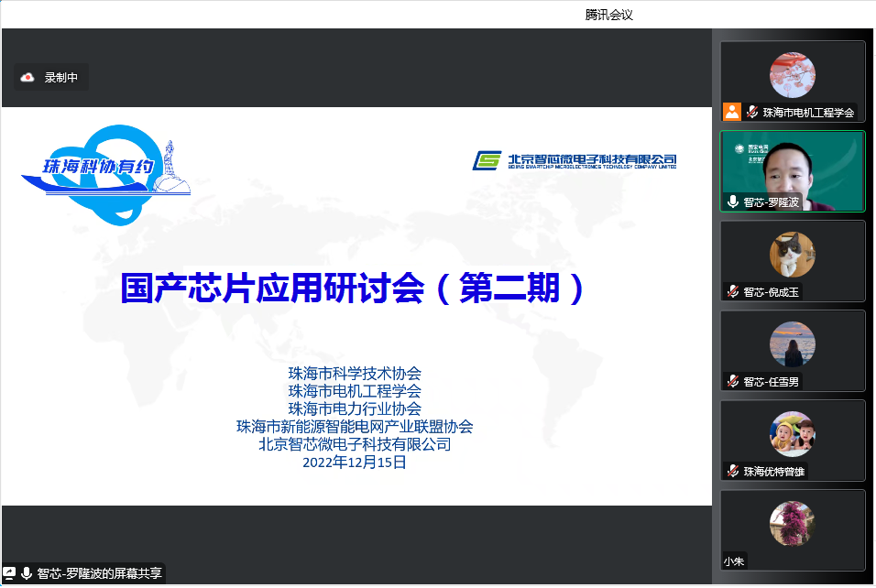
Task: Select the cat avatar of 智芯-倪成玉
Action: pyautogui.click(x=793, y=254)
